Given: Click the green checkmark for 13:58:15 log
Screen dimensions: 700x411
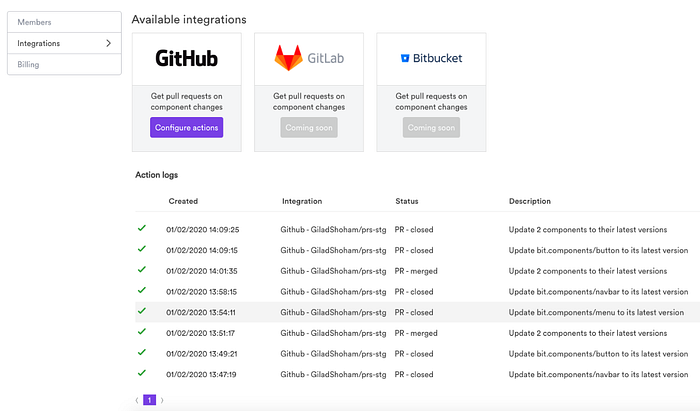Looking at the screenshot, I should [x=142, y=290].
